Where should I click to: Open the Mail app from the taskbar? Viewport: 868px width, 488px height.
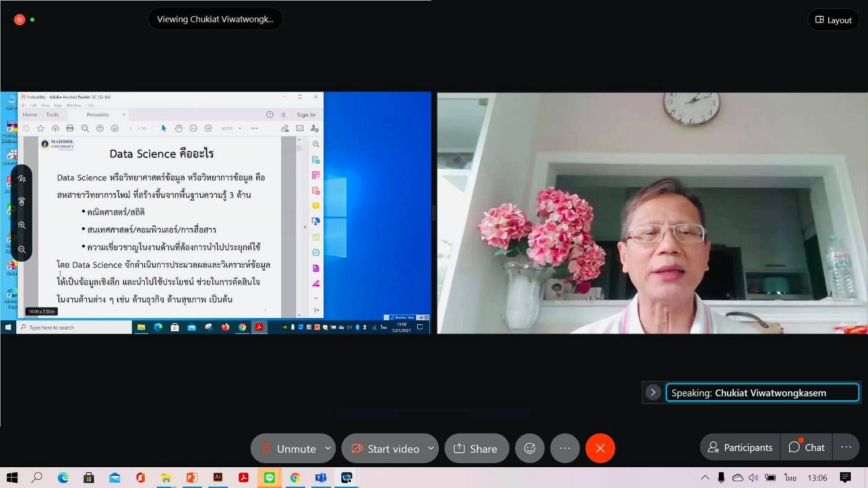115,478
